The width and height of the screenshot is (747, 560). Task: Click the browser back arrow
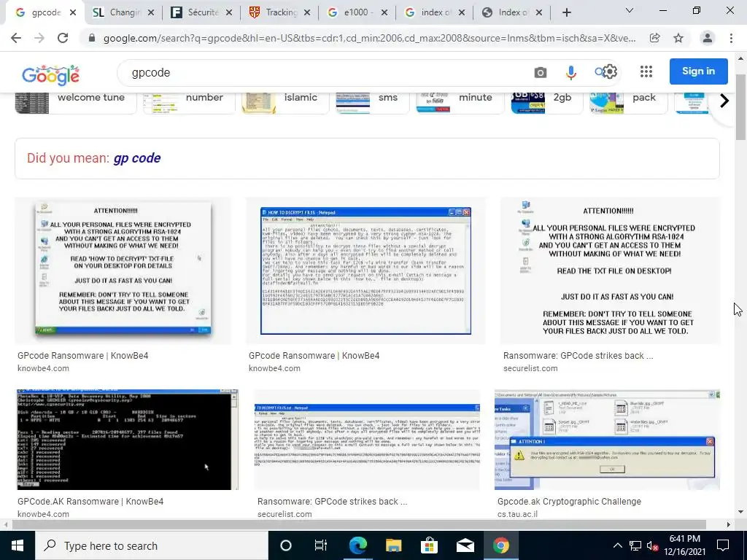point(16,38)
